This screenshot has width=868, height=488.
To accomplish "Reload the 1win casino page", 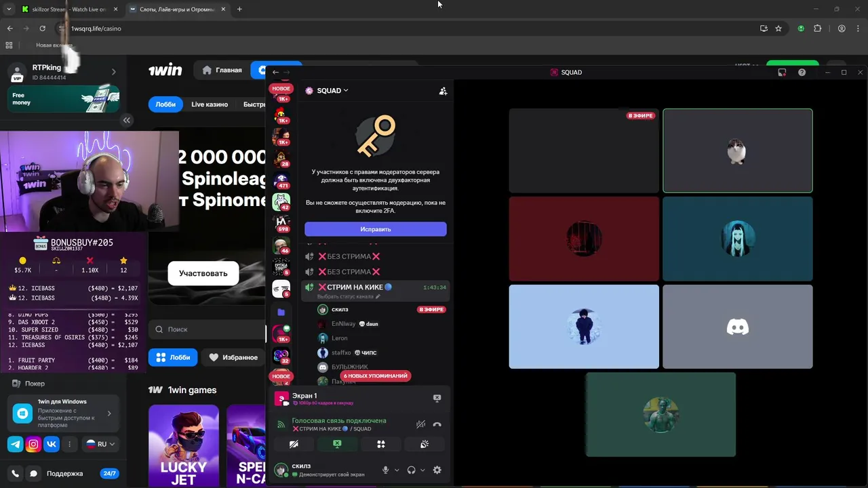I will tap(42, 28).
